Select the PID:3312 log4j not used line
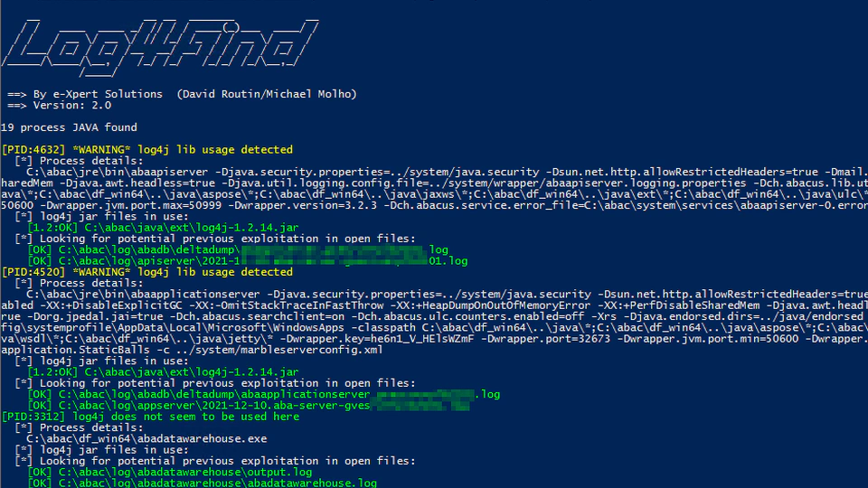Image resolution: width=868 pixels, height=488 pixels. click(151, 417)
